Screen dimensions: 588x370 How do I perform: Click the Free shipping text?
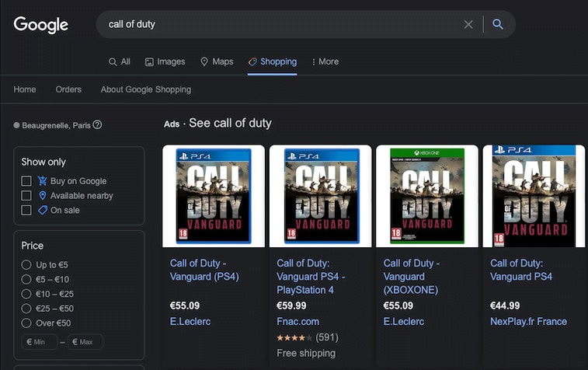coord(306,353)
